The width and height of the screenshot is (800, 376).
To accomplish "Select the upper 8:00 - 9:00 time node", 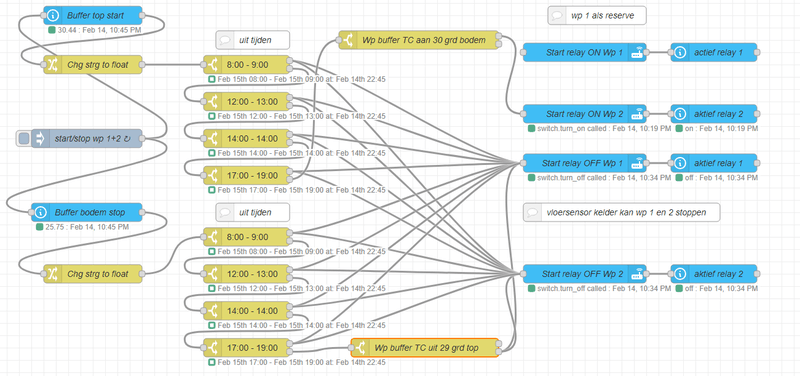I will tap(246, 65).
